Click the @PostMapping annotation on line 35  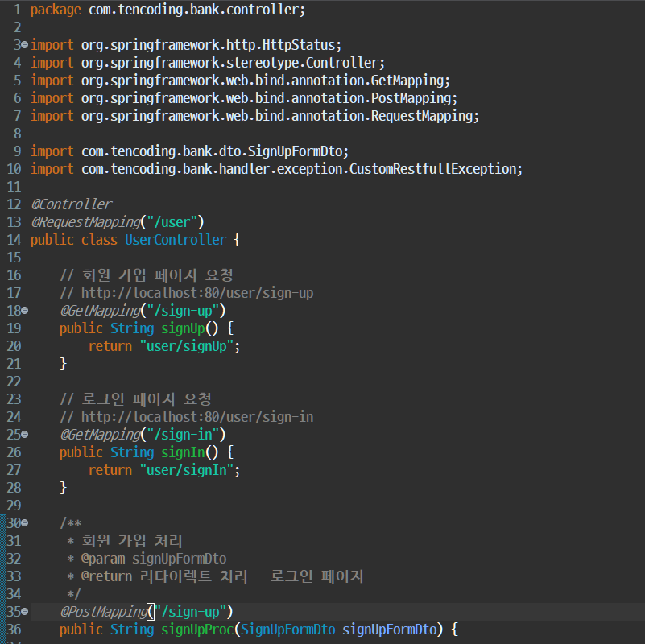point(104,612)
